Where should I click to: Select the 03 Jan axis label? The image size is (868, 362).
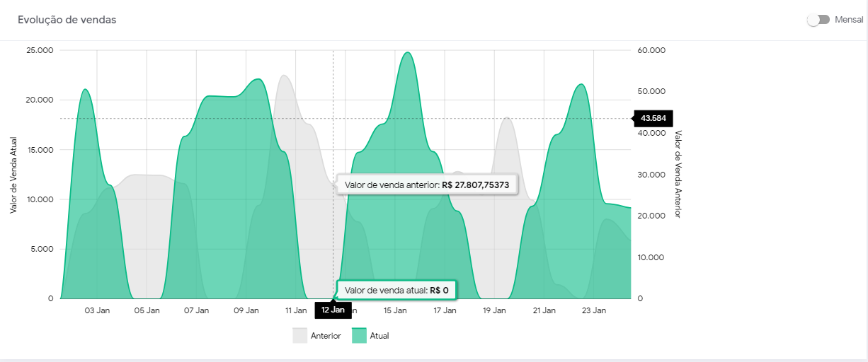(x=97, y=310)
